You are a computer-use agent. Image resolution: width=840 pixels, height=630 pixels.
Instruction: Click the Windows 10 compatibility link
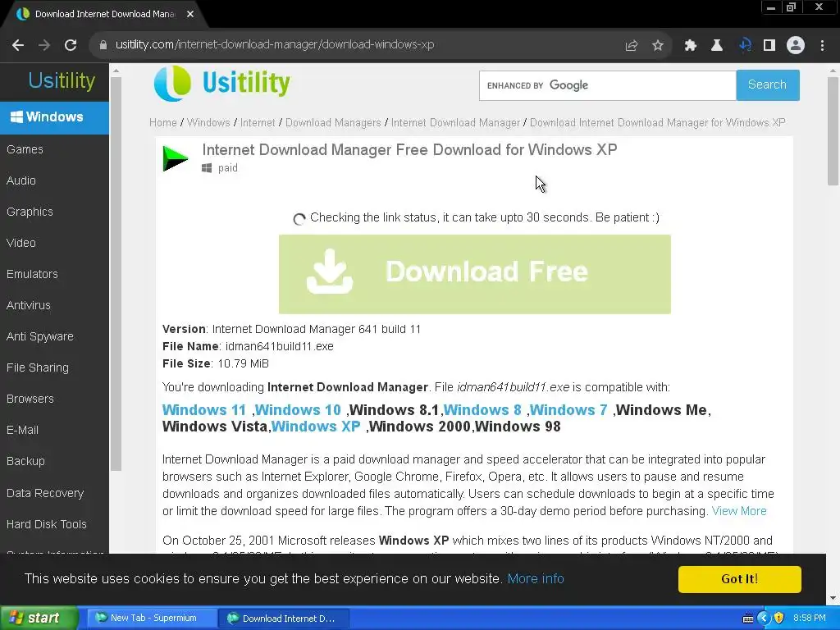(x=298, y=410)
